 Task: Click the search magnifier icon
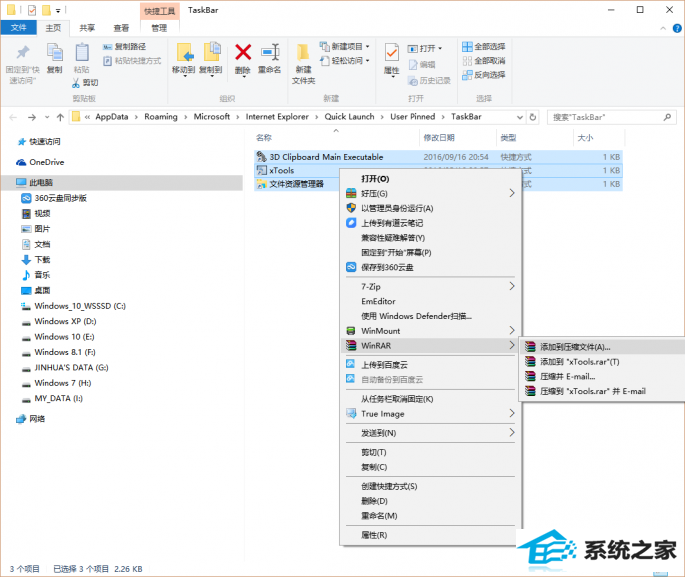pyautogui.click(x=667, y=117)
